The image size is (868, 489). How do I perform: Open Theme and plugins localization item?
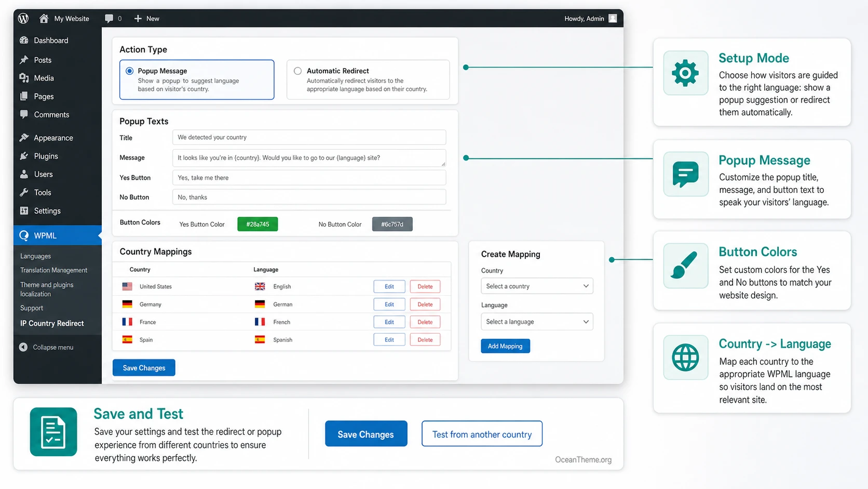47,289
